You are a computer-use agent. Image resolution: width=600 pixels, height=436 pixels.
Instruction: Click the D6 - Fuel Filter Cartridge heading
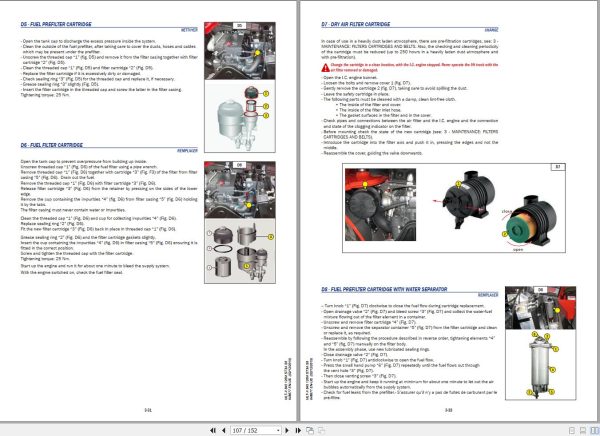[52, 145]
